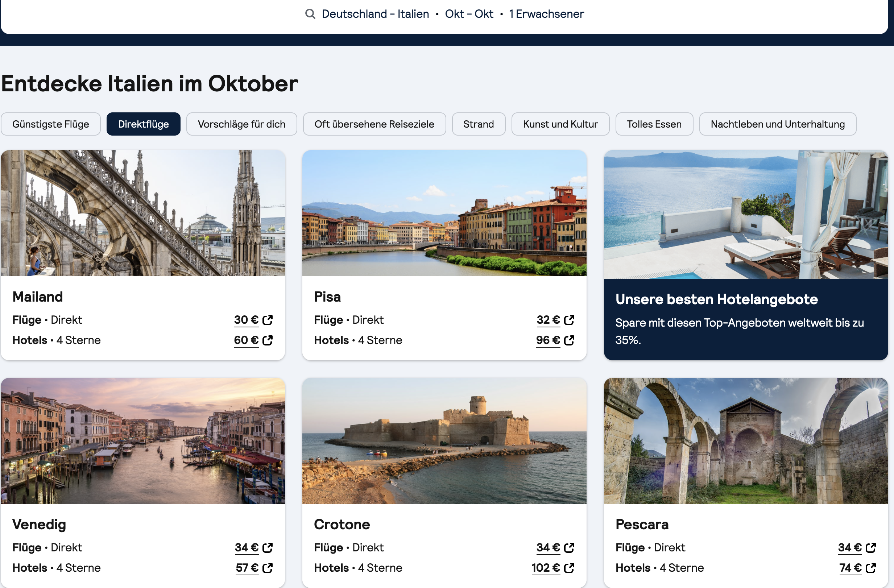Click external link icon beside Pisa 96 €

pyautogui.click(x=569, y=340)
